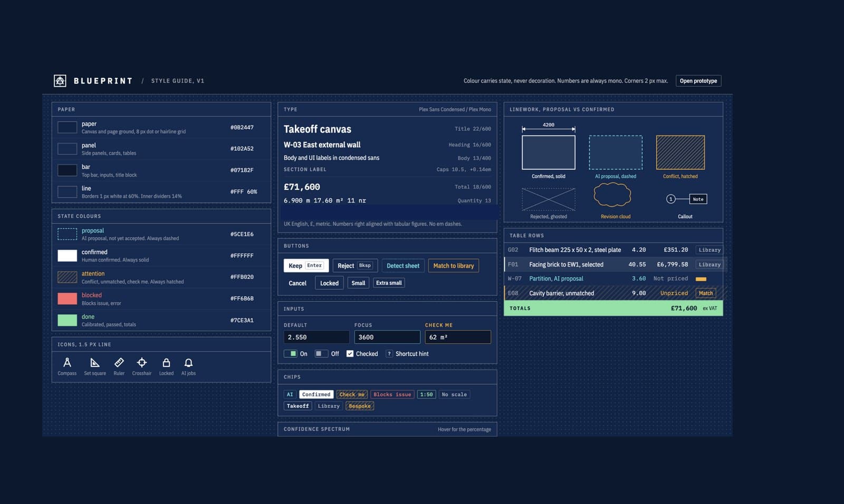Click the Reject button

point(355,266)
